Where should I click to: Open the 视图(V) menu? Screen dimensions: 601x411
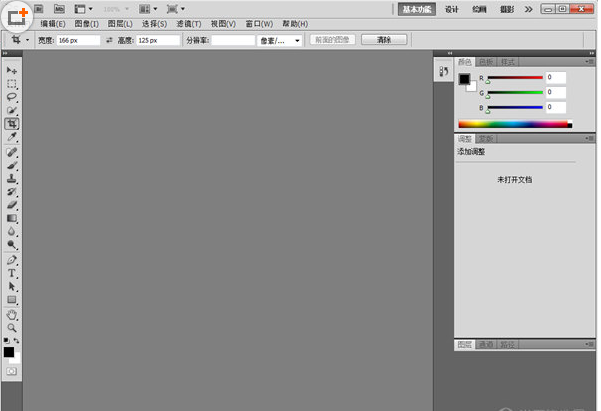223,24
